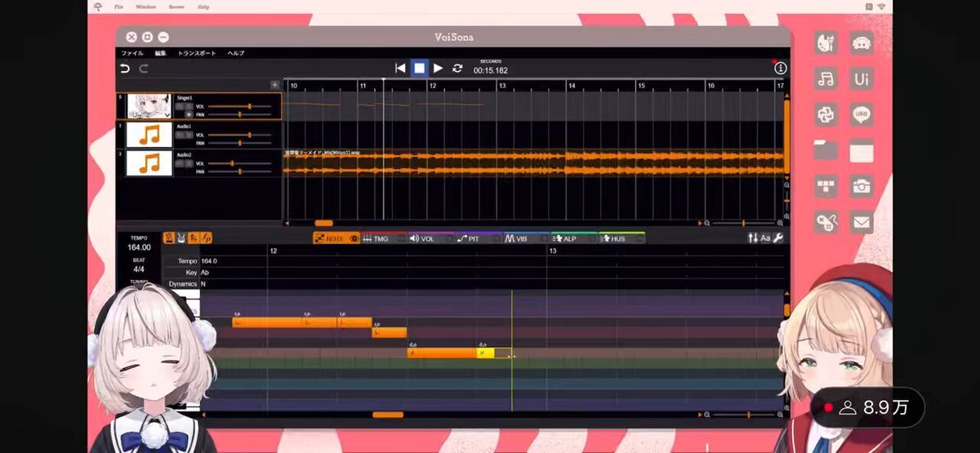Click the TEMPO value 164.00
Viewport: 980px width, 453px height.
click(x=140, y=247)
